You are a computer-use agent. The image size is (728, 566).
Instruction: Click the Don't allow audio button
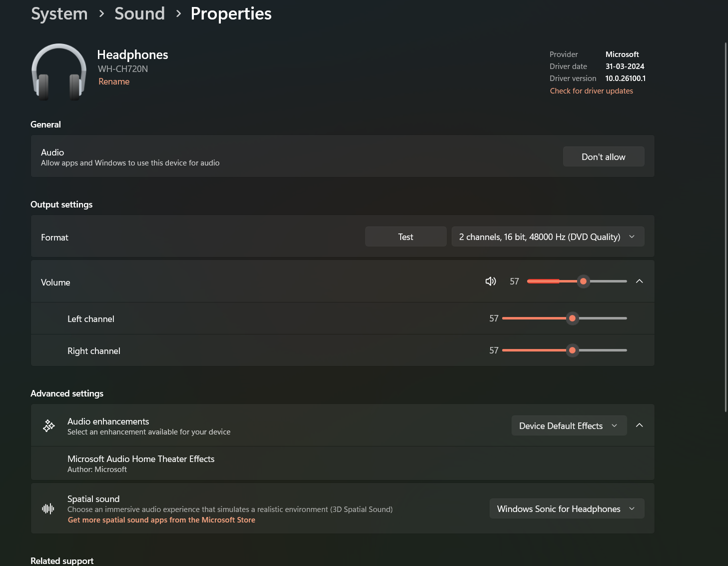pos(604,156)
